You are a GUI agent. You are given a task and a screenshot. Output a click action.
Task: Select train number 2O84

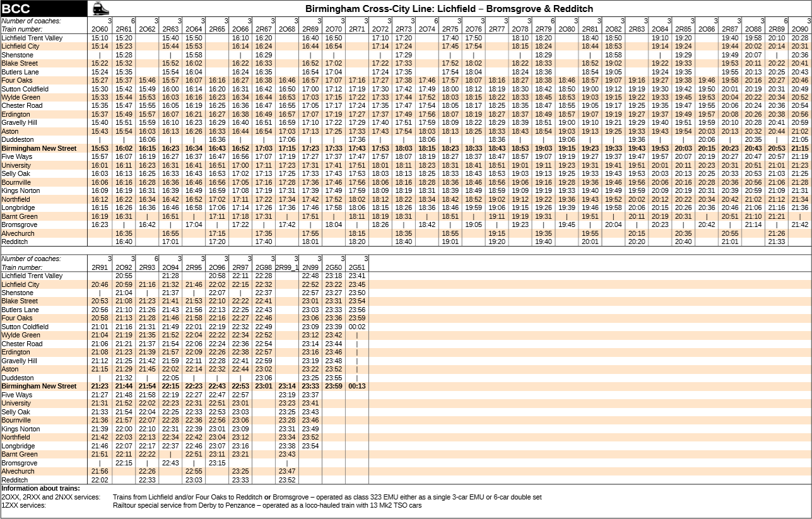pos(661,30)
